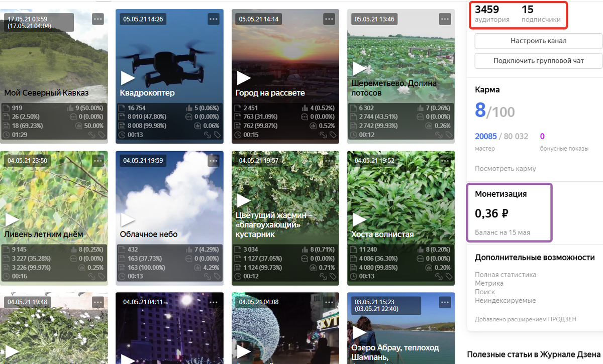Click the link icon on Ливень летним днём card
The image size is (603, 364).
(92, 277)
